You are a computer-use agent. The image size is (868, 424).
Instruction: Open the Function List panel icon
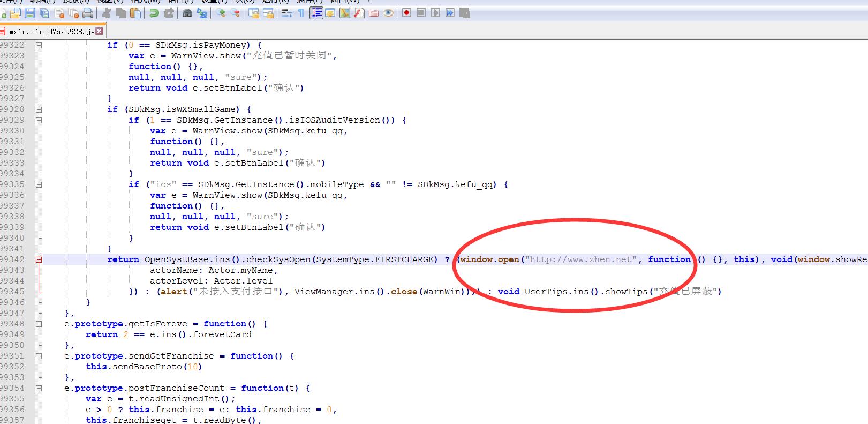pos(359,13)
